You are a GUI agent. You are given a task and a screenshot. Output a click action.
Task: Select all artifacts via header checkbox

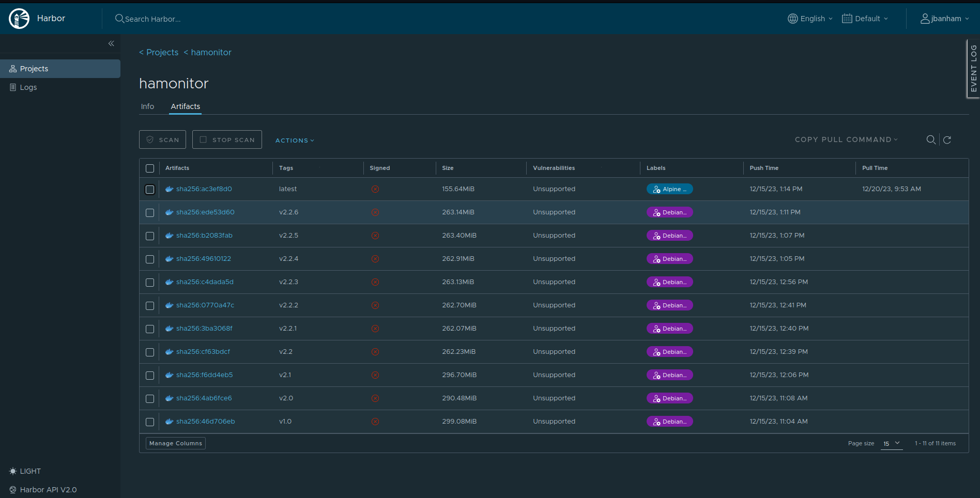150,168
